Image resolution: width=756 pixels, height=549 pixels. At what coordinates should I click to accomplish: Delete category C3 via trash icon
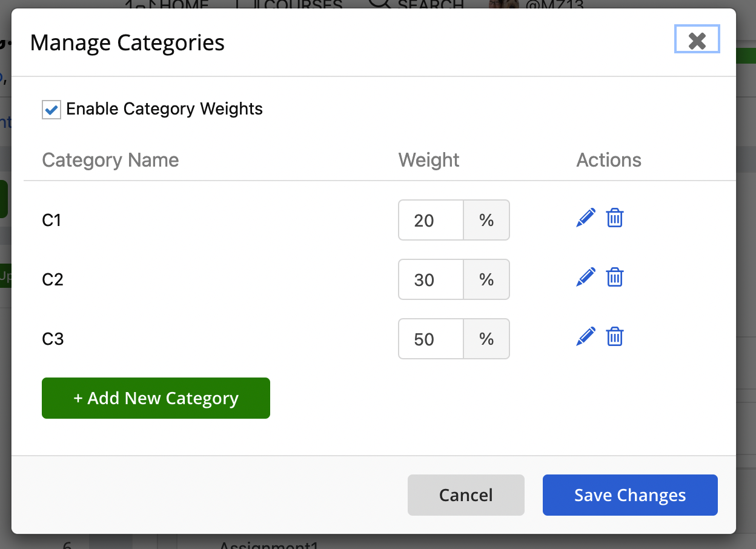click(615, 336)
